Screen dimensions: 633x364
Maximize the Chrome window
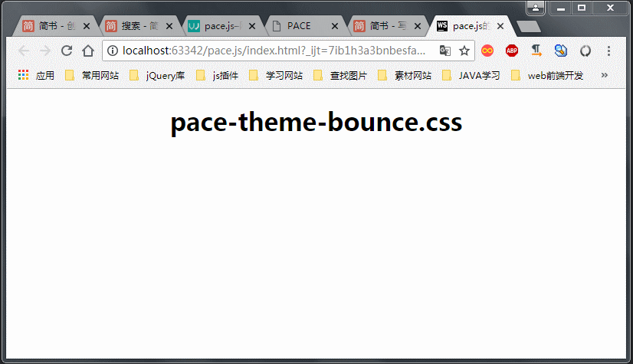click(x=582, y=8)
